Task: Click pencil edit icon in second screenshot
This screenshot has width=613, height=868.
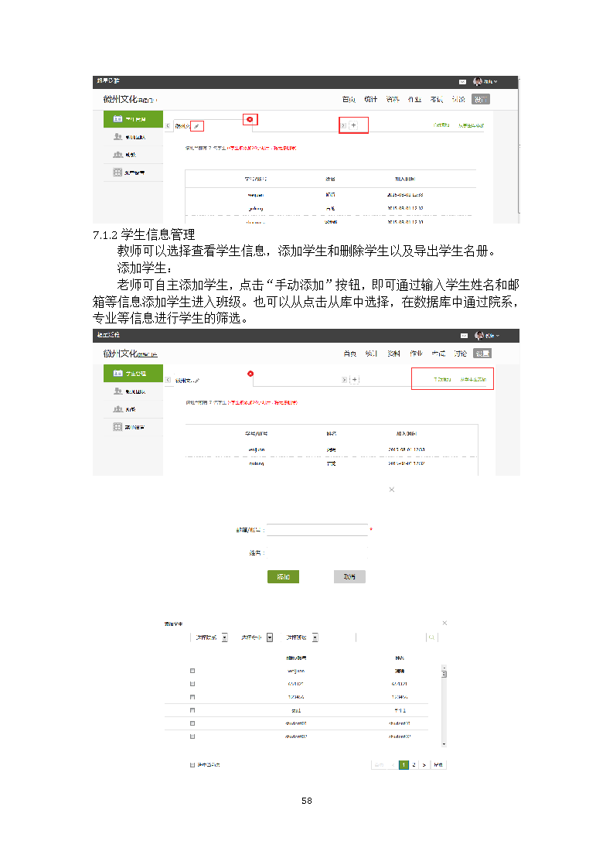Action: point(198,381)
